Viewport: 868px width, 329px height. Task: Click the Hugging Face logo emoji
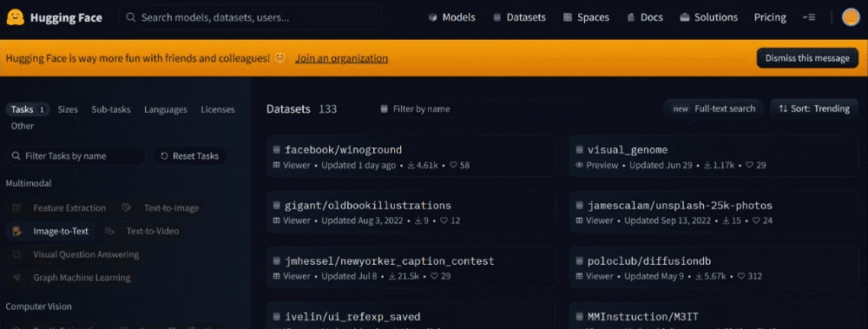[15, 17]
